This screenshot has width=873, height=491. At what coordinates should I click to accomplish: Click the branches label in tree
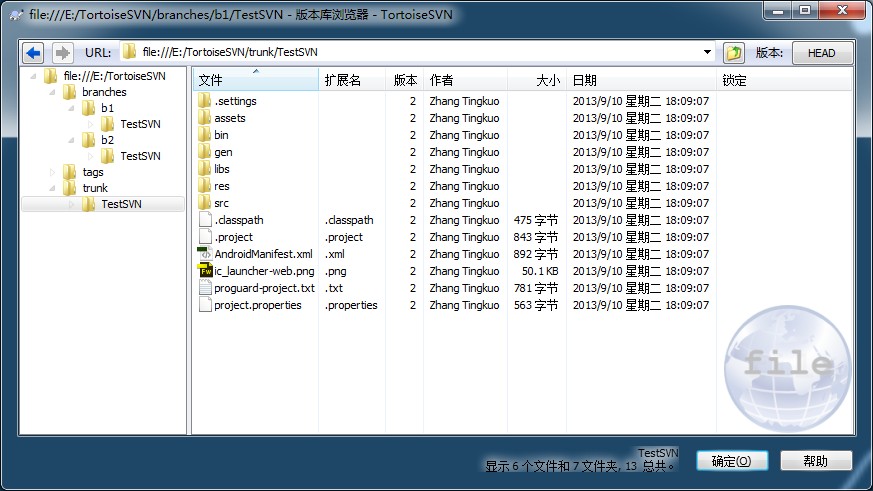pyautogui.click(x=104, y=92)
